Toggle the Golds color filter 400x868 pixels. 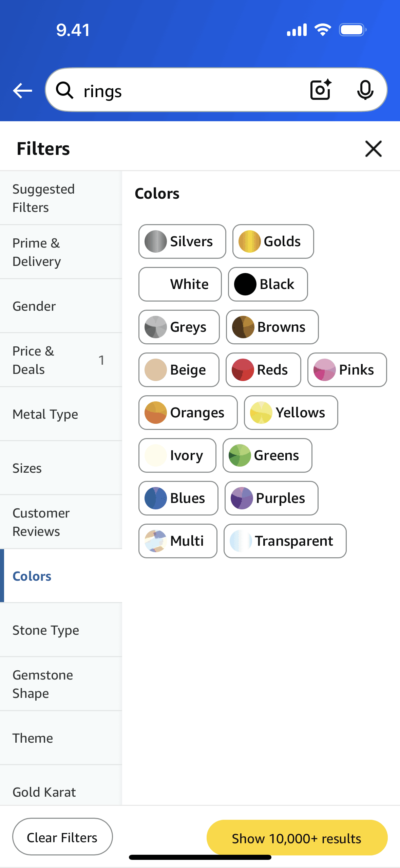(273, 241)
